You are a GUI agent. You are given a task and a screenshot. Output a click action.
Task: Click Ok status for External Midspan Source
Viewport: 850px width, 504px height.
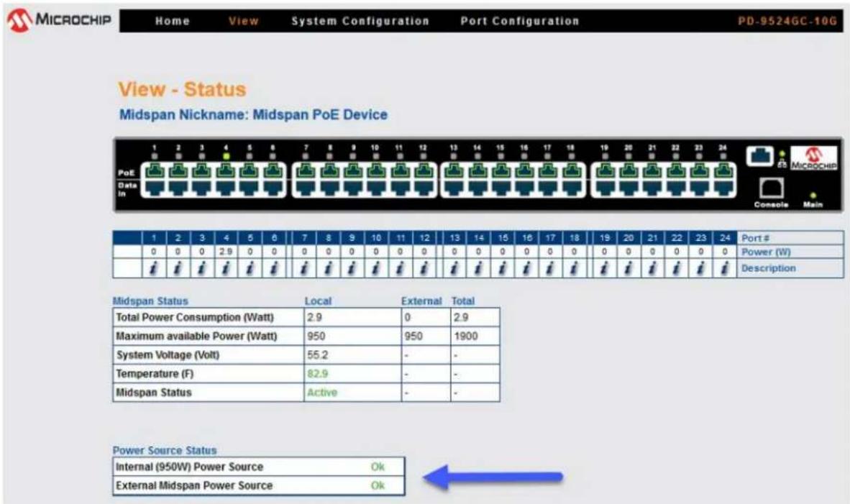(378, 485)
